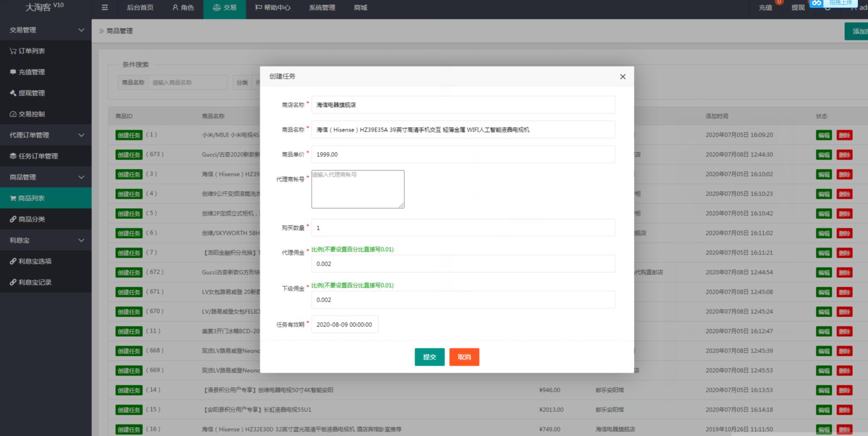Switch to the 帮助中心 top menu
Viewport: 868px width, 436px height.
pos(273,8)
